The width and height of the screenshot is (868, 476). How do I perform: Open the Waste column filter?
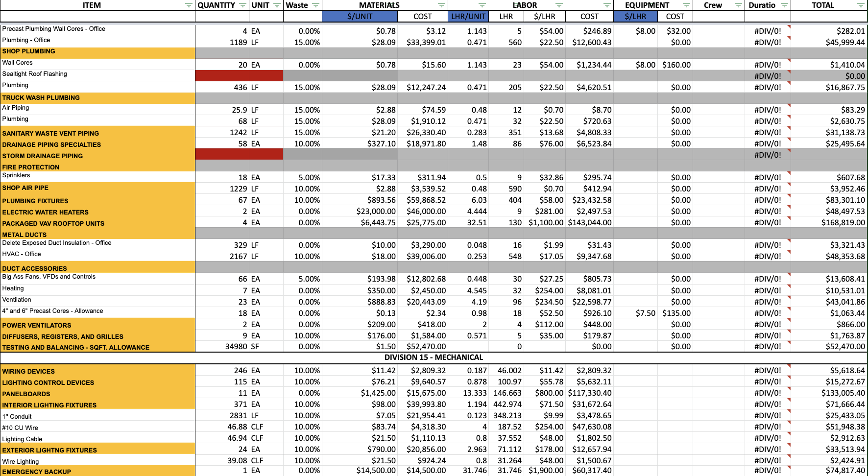315,5
